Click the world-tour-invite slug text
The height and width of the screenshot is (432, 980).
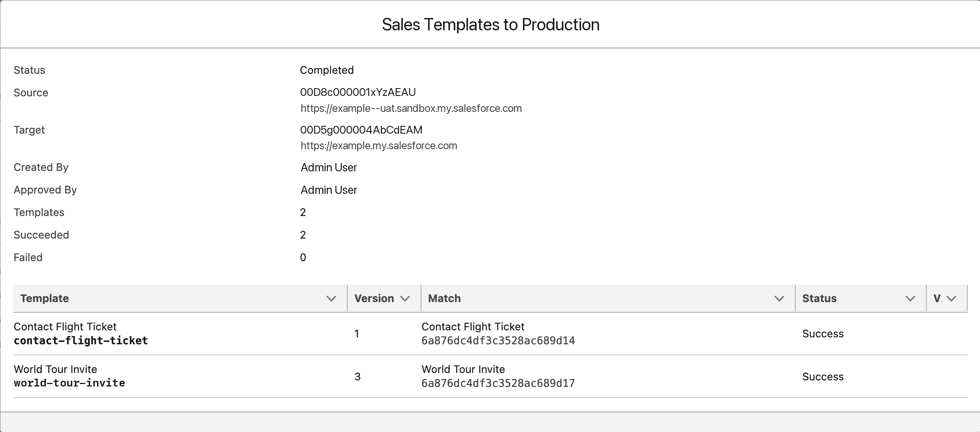click(x=69, y=383)
